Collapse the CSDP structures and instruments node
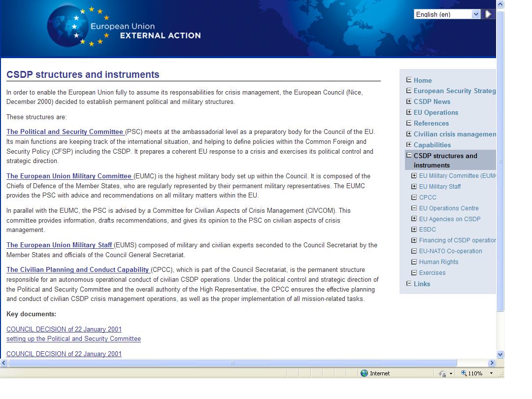 pos(409,155)
